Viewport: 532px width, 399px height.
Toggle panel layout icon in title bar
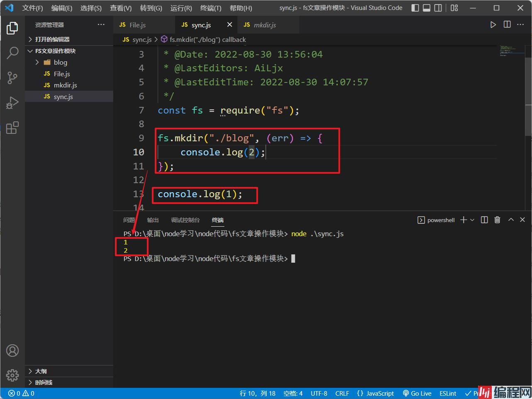click(427, 8)
